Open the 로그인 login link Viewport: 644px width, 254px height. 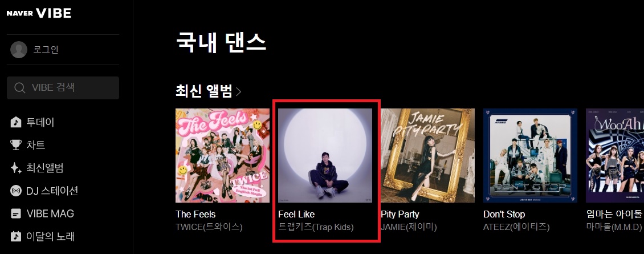46,50
